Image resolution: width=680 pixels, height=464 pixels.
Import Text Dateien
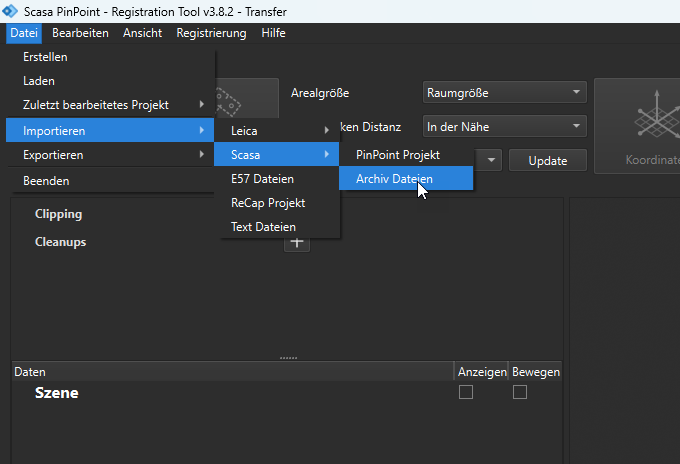pyautogui.click(x=277, y=227)
